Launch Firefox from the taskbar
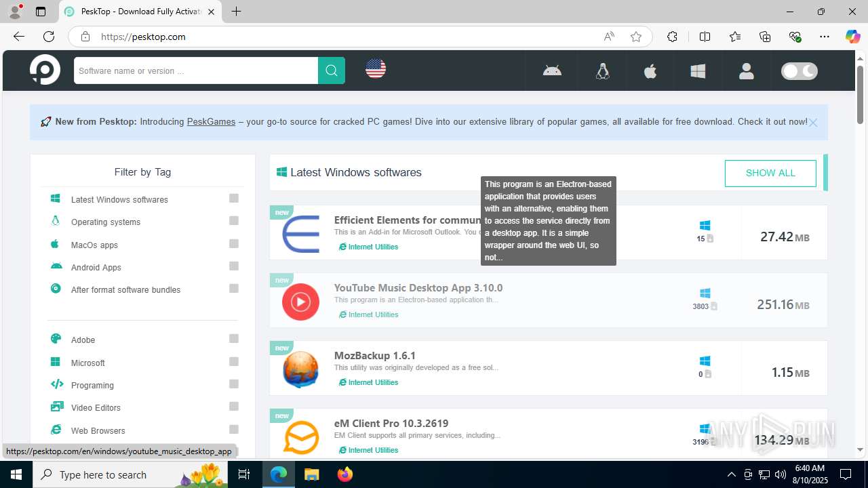Viewport: 868px width, 488px height. 345,474
